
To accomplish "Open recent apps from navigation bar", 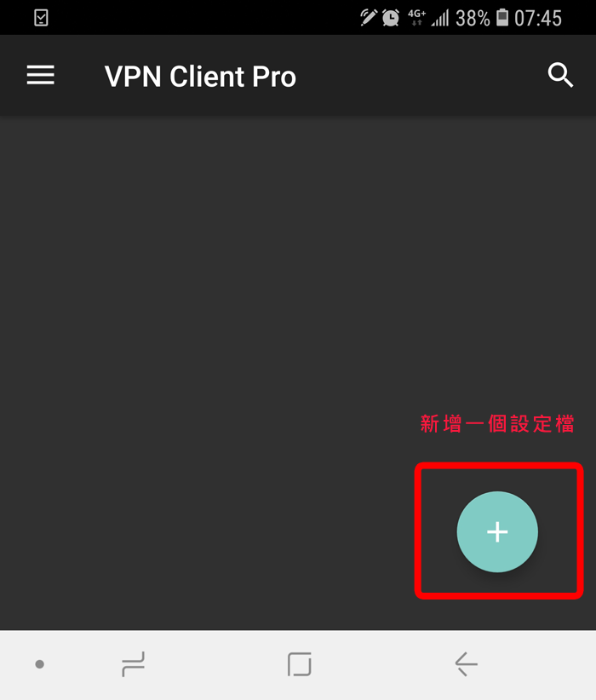I will coord(133,664).
